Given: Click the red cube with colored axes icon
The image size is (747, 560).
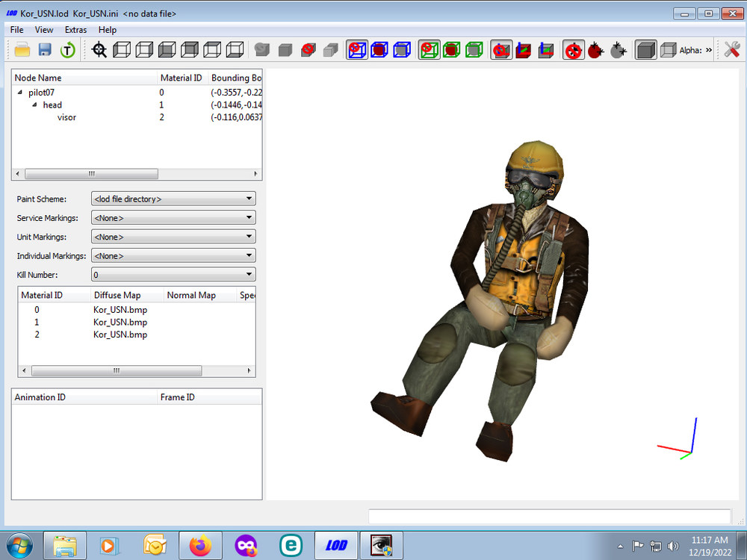Looking at the screenshot, I should pyautogui.click(x=523, y=49).
